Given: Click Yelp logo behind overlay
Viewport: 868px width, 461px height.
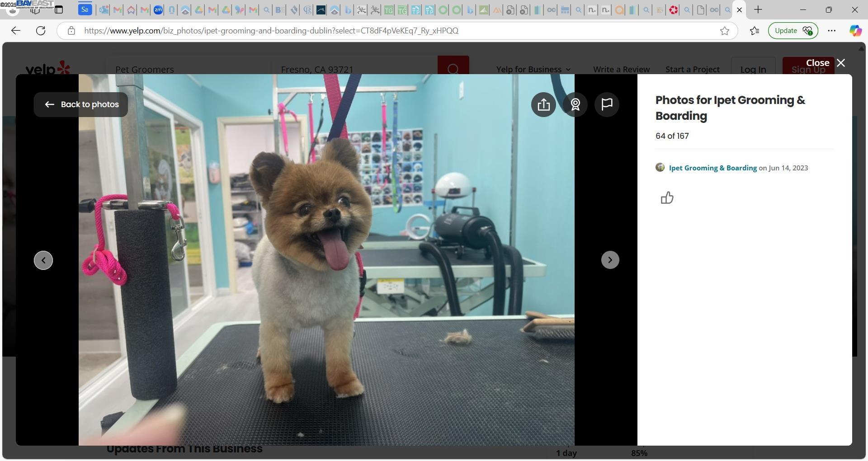Looking at the screenshot, I should click(x=47, y=68).
